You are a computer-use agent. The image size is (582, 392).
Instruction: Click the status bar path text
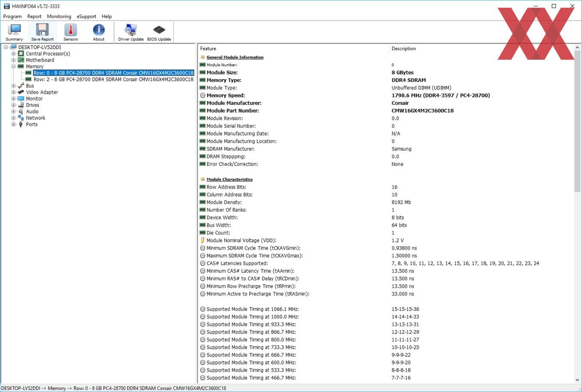[x=113, y=388]
